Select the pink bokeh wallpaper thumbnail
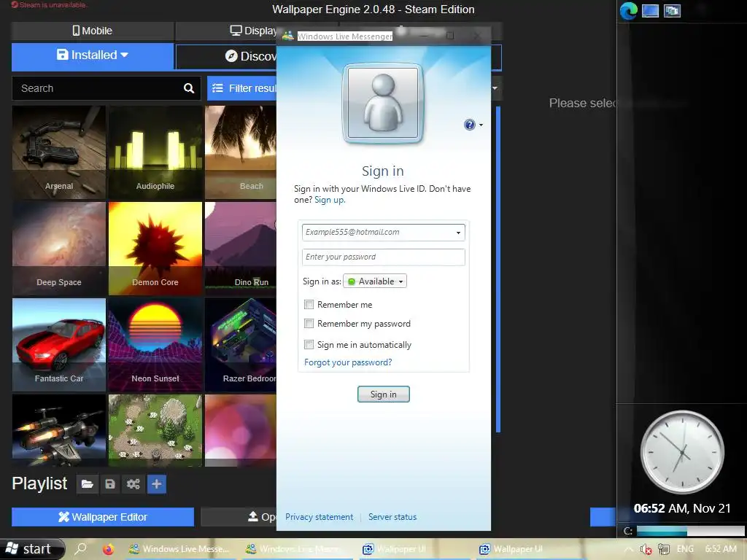The height and width of the screenshot is (560, 747). [x=241, y=430]
